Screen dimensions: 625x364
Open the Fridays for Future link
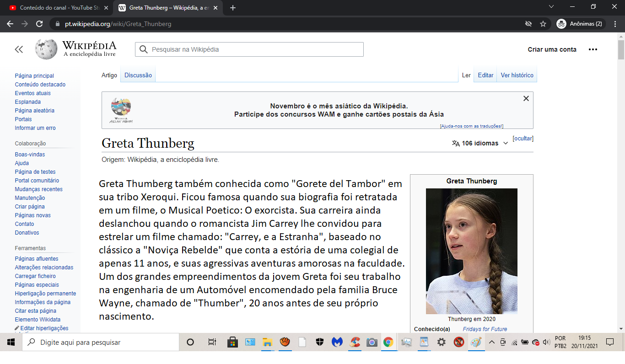click(x=485, y=329)
